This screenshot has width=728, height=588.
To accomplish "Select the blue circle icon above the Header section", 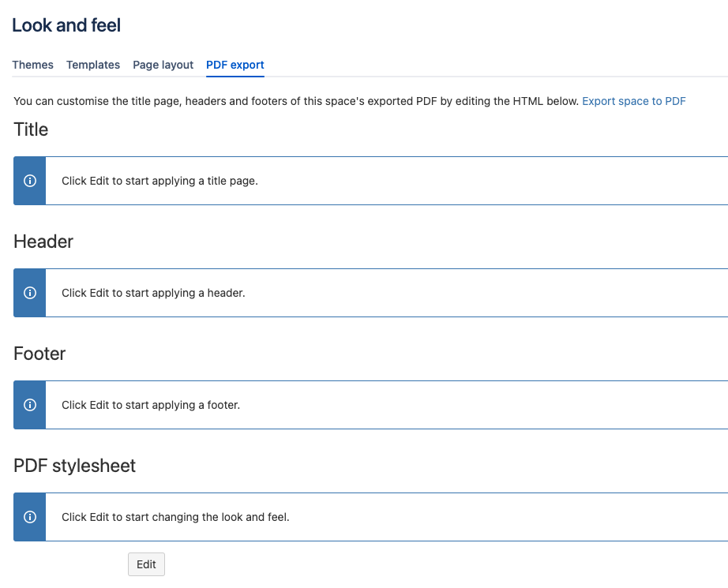I will (x=29, y=181).
